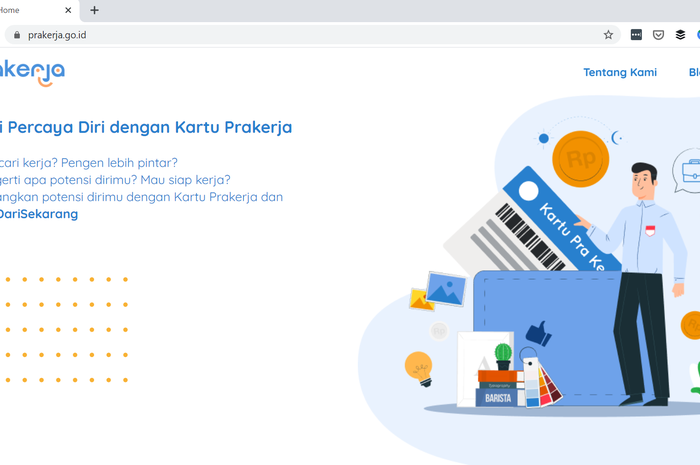Click the light bulb illustration
This screenshot has height=465, width=700.
click(419, 369)
